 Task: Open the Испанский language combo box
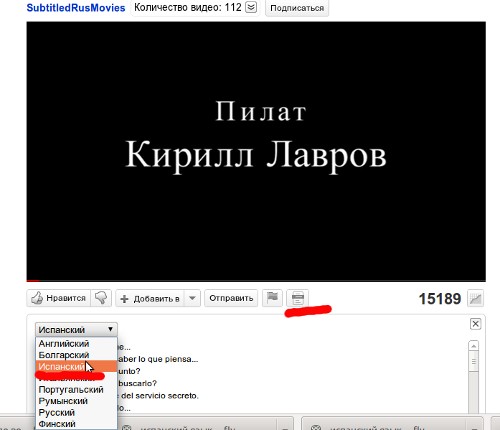76,330
